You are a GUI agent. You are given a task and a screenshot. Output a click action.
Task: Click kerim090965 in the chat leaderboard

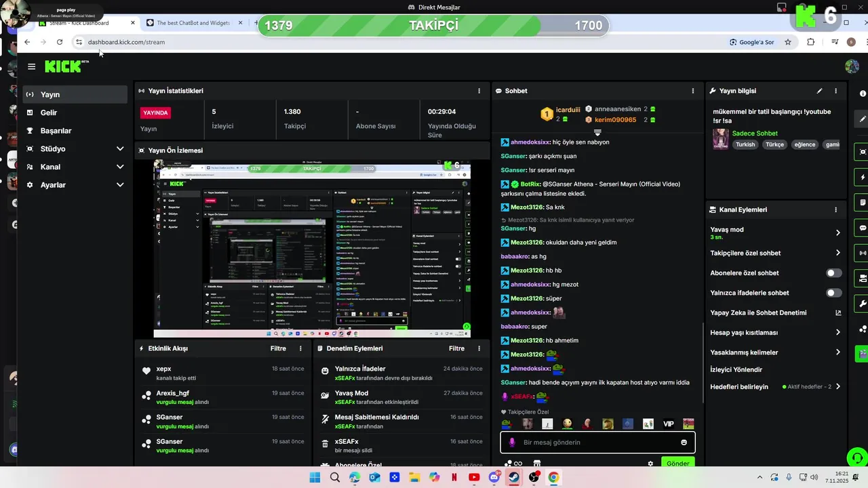616,120
